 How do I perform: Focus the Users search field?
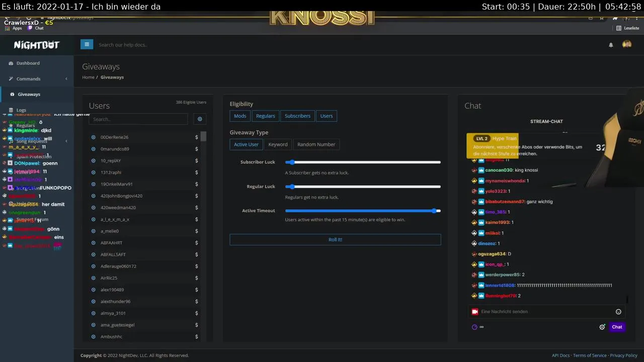138,119
